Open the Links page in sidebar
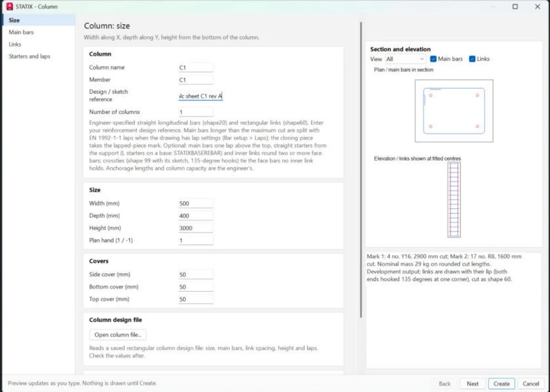Image resolution: width=550 pixels, height=392 pixels. pos(38,44)
